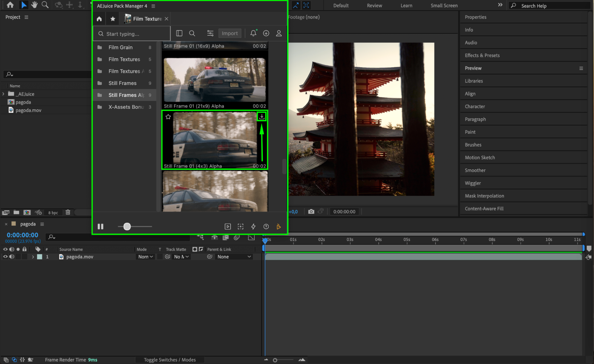The width and height of the screenshot is (594, 364).
Task: Select the Hand tool in toolbar
Action: click(x=34, y=5)
